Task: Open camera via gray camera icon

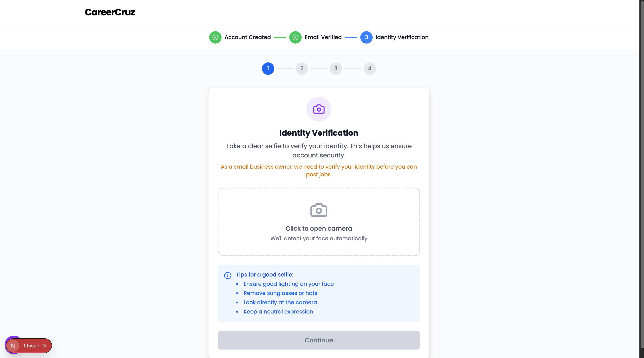Action: [319, 210]
